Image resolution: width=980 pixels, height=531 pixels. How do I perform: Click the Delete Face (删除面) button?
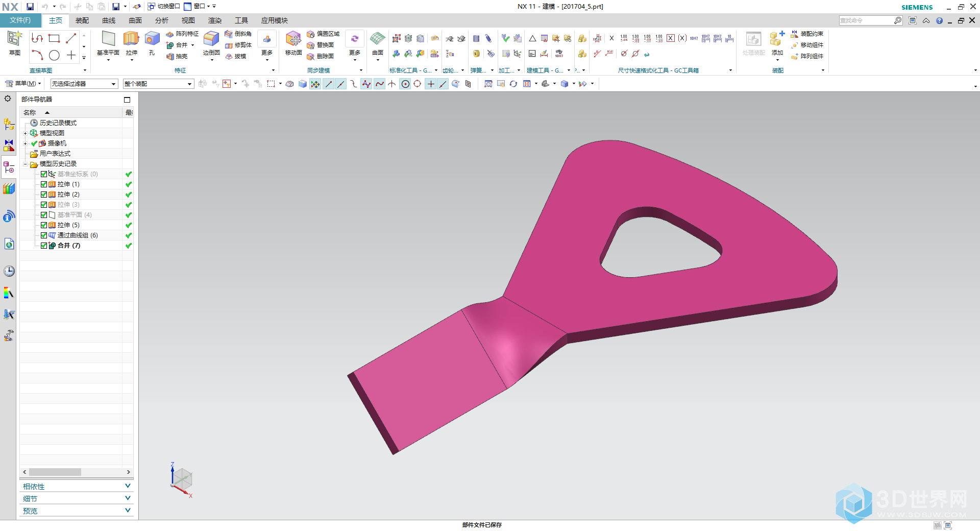coord(320,56)
